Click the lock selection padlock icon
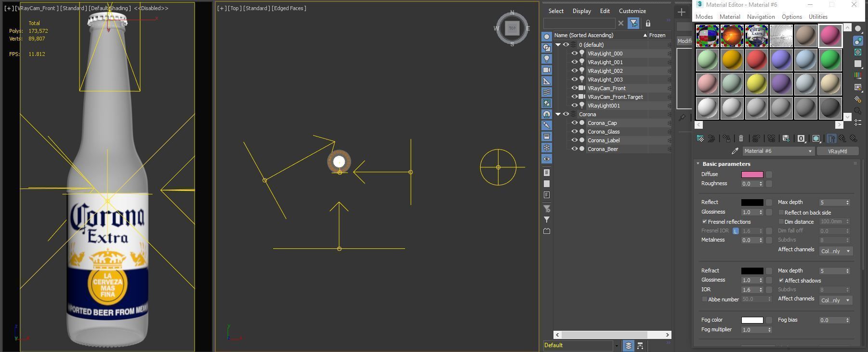 648,23
